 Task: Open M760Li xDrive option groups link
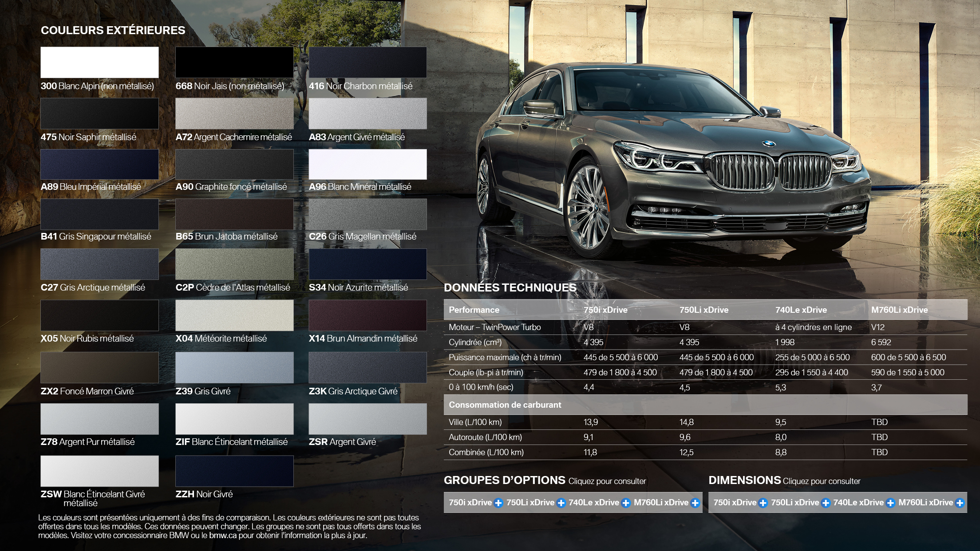(x=661, y=502)
